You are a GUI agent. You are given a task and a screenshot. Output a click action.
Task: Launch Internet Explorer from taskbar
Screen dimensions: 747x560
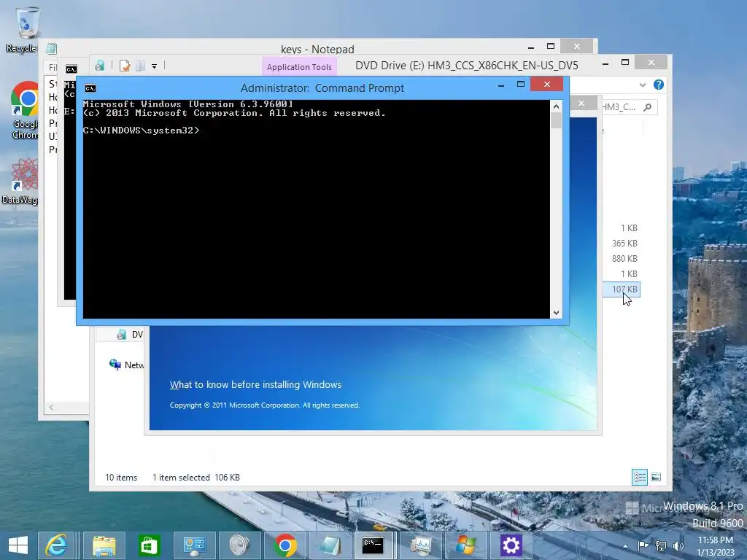coord(57,545)
